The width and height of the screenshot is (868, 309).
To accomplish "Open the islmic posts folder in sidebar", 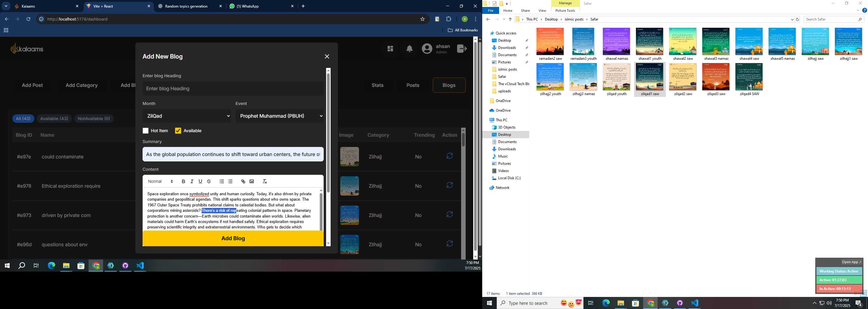I will [x=508, y=69].
